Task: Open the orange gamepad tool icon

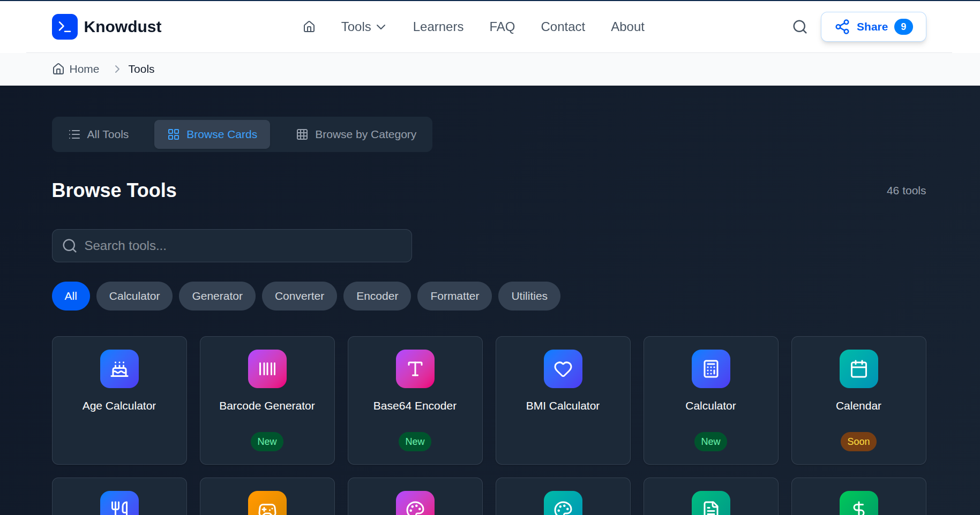Action: coord(267,503)
